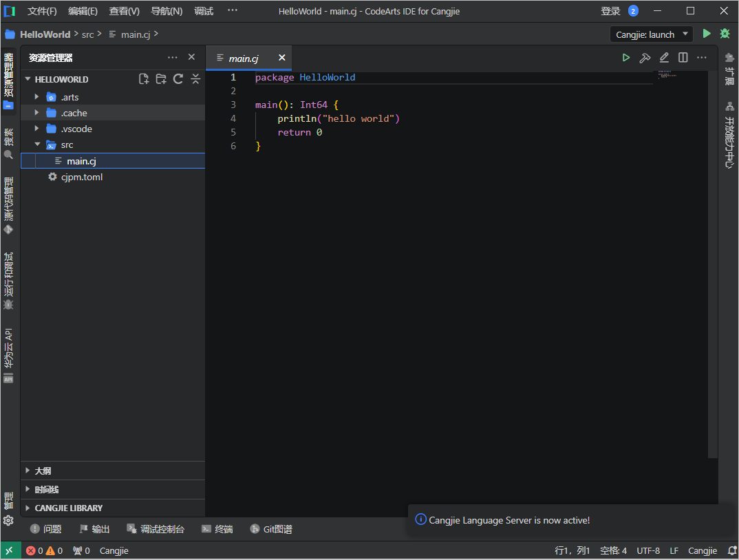This screenshot has width=739, height=560.
Task: Click the Cangjie language mode at right
Action: pos(703,550)
